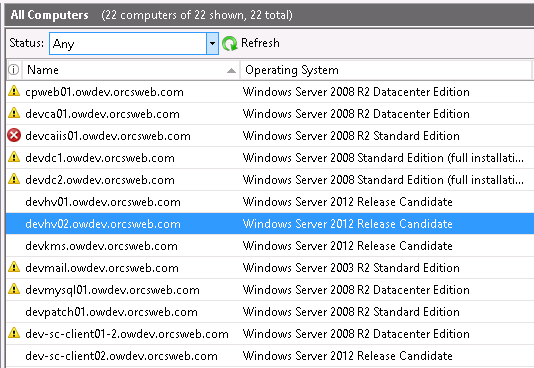Click the green Refresh icon
The height and width of the screenshot is (368, 534).
(x=230, y=44)
